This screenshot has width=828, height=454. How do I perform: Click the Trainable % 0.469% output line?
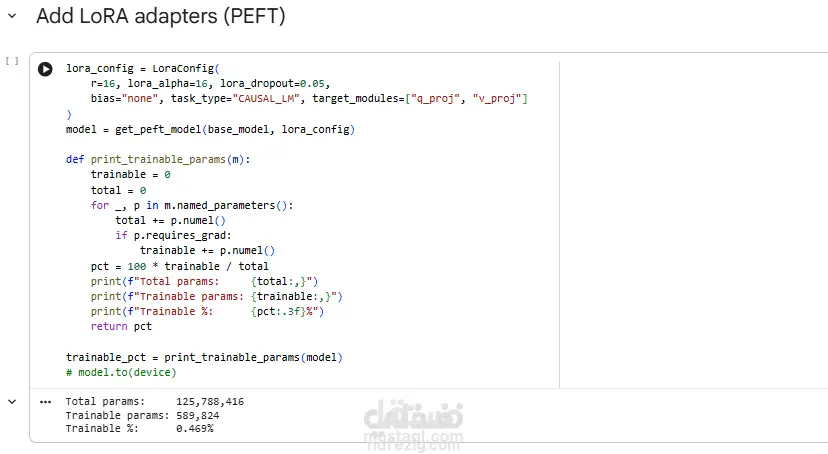tap(139, 429)
